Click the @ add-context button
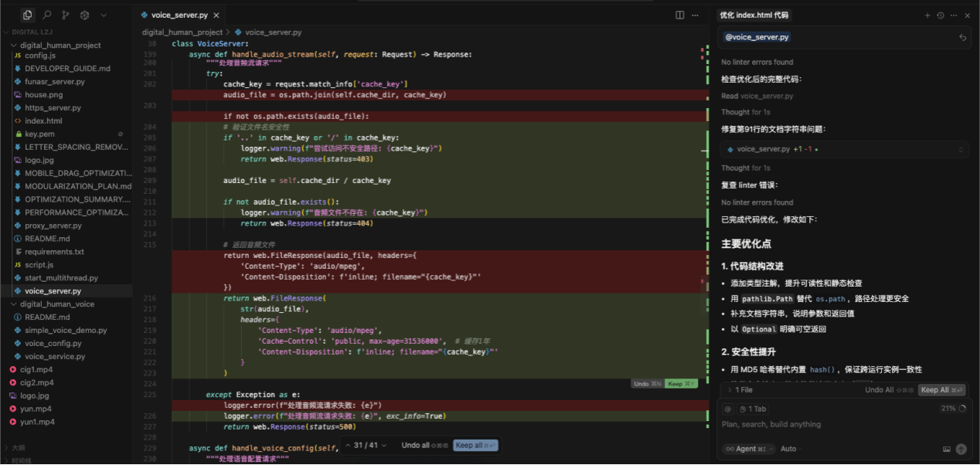The width and height of the screenshot is (980, 465). (x=727, y=409)
